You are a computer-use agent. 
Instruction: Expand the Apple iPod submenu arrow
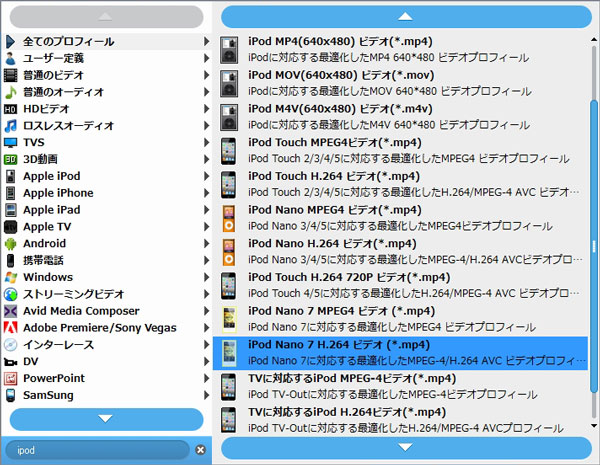[x=206, y=176]
